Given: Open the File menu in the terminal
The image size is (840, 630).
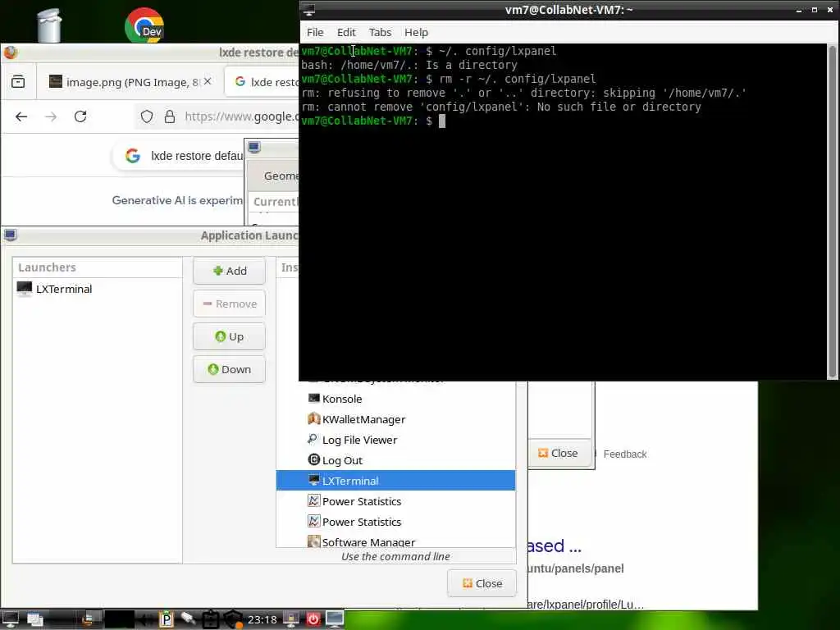Looking at the screenshot, I should pos(315,32).
